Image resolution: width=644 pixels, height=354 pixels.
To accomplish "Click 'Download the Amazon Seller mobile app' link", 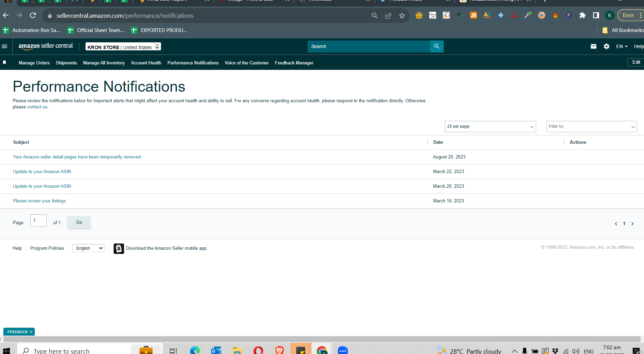I will click(166, 248).
